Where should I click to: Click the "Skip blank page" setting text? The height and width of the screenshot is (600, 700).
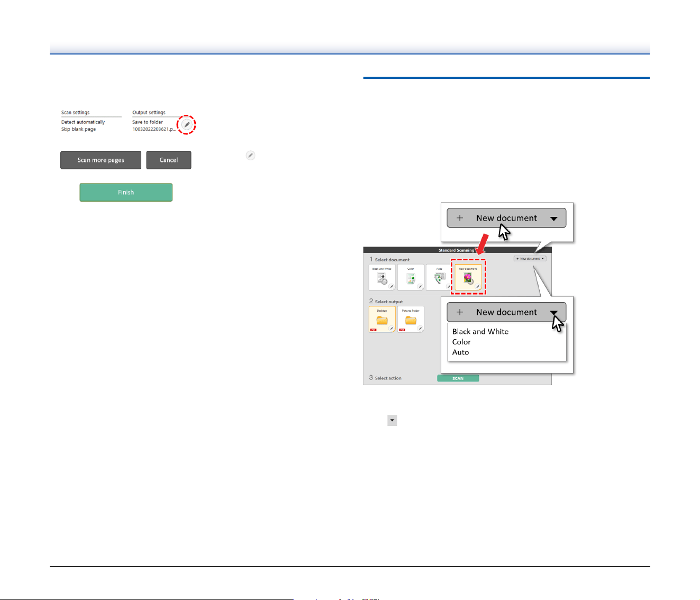78,129
